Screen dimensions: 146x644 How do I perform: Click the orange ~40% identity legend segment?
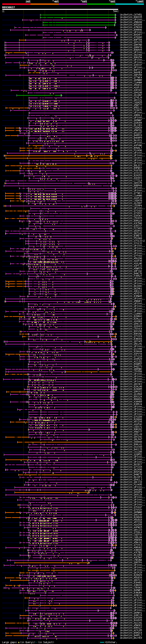(x=45, y=4)
